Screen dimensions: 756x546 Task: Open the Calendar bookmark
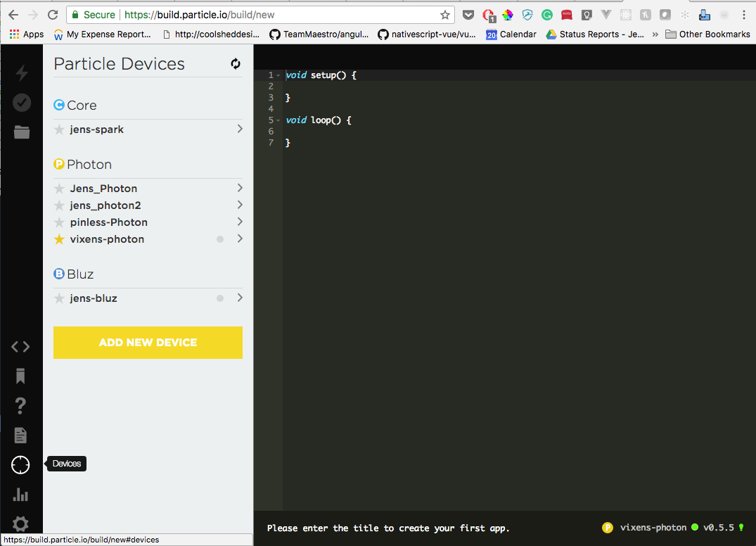[x=511, y=34]
